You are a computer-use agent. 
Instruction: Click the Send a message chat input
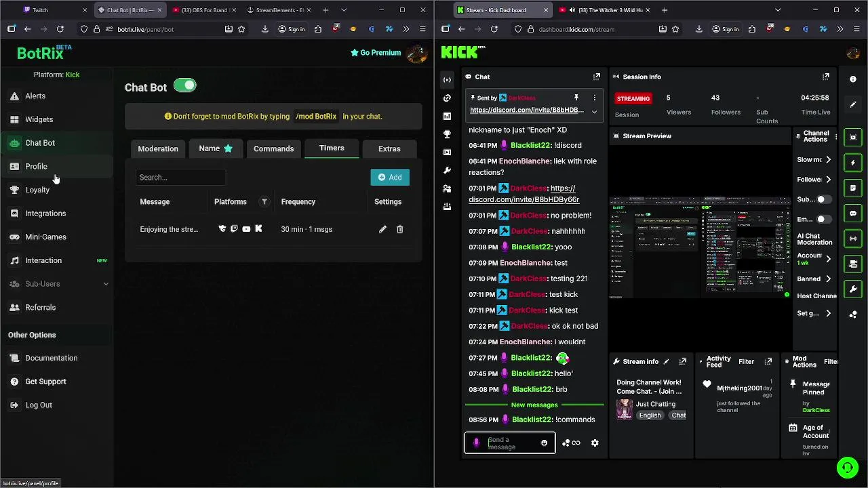pyautogui.click(x=510, y=443)
